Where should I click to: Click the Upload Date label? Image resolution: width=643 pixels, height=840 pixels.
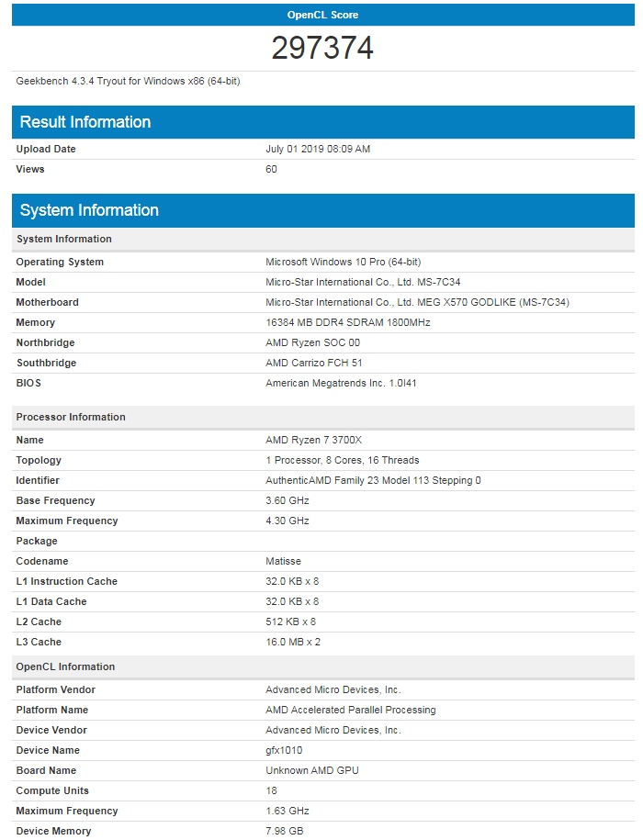coord(46,149)
